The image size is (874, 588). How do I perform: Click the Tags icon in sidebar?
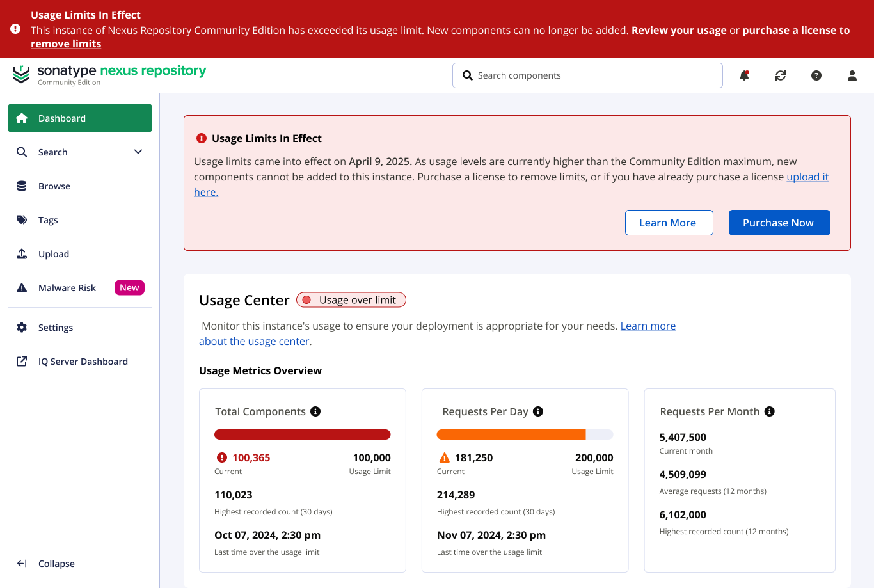[22, 220]
